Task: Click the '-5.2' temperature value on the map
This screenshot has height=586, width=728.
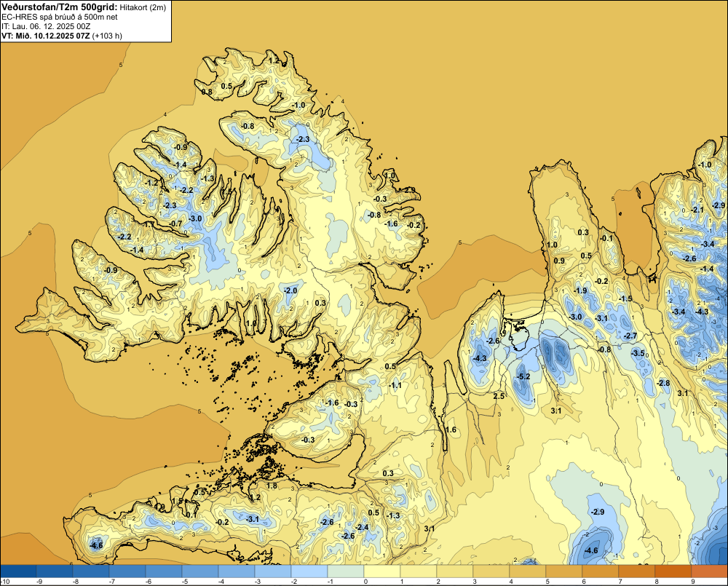Action: pos(523,376)
